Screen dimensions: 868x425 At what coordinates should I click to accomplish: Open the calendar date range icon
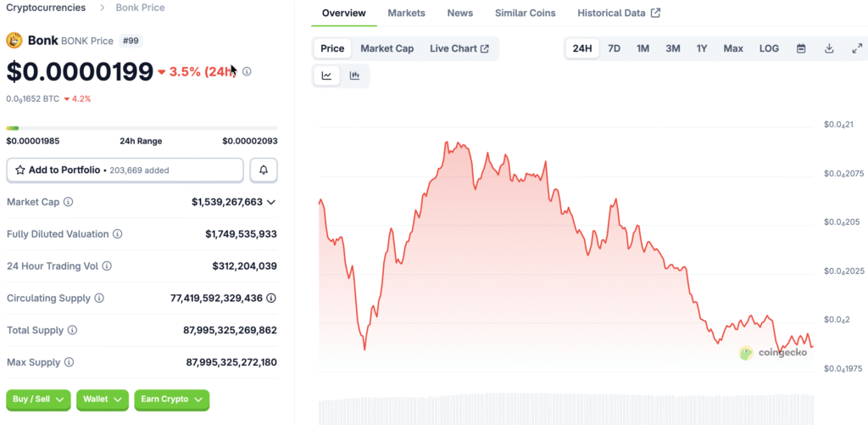(801, 48)
